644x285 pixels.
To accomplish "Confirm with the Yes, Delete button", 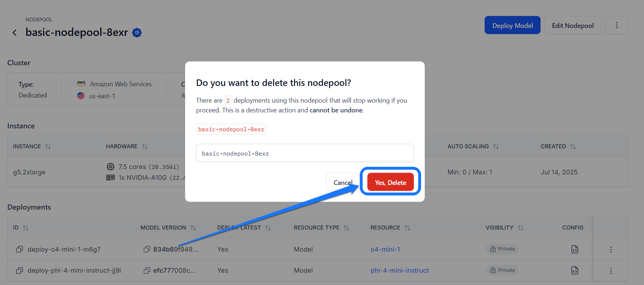I will tap(390, 182).
